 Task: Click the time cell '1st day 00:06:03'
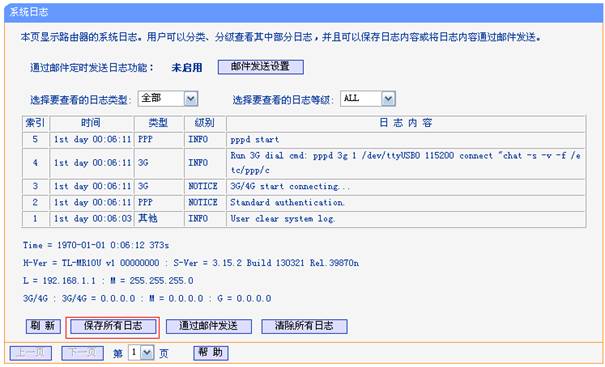(x=93, y=219)
